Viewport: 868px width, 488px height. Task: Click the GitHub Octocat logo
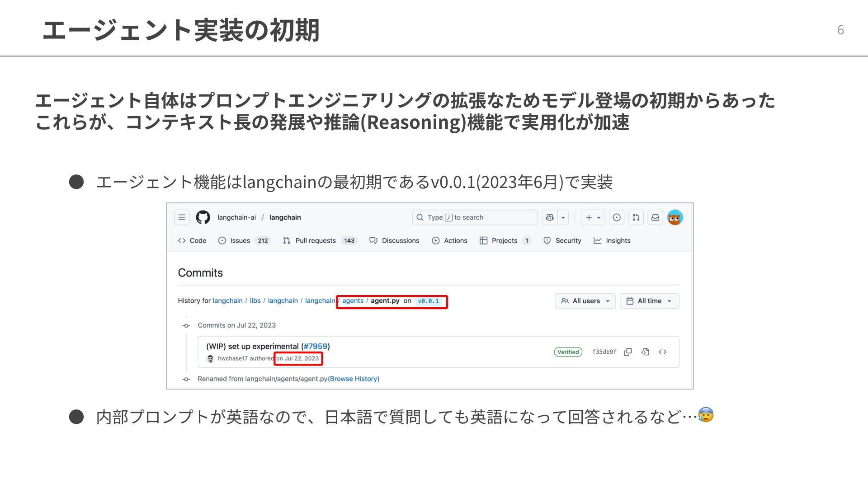click(x=203, y=217)
